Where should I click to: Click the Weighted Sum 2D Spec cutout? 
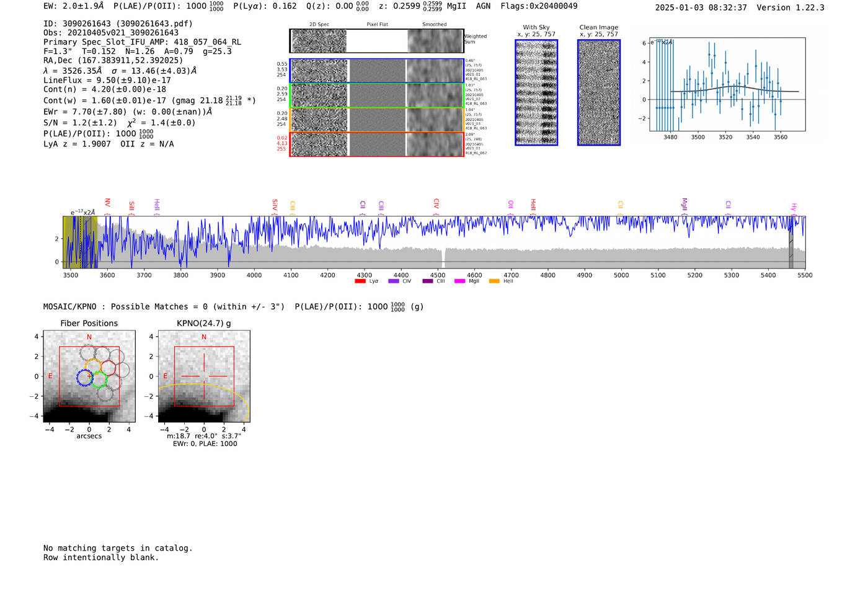tap(319, 41)
